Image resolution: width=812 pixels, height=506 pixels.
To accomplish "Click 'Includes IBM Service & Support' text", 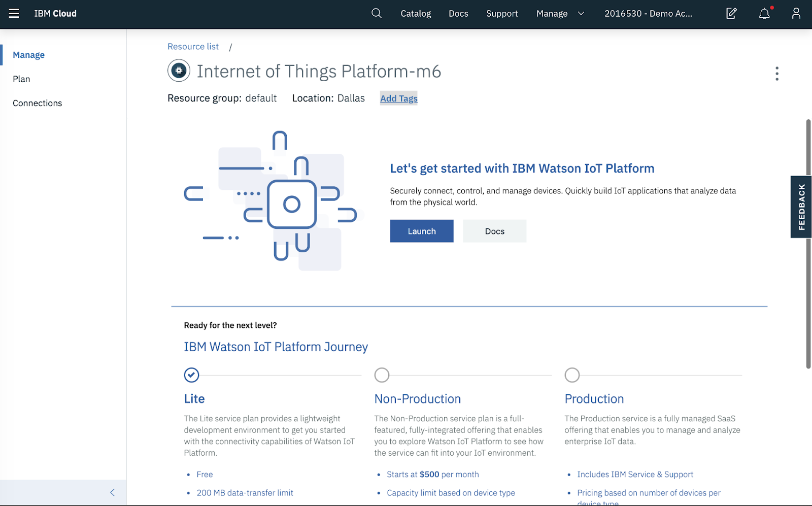I will (x=635, y=475).
